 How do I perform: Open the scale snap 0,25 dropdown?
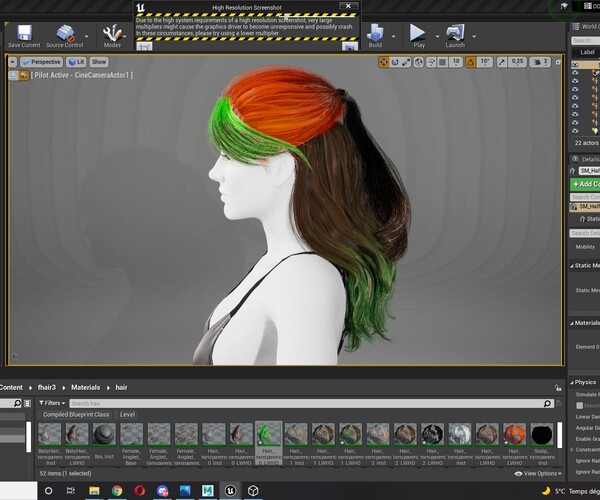pyautogui.click(x=517, y=62)
